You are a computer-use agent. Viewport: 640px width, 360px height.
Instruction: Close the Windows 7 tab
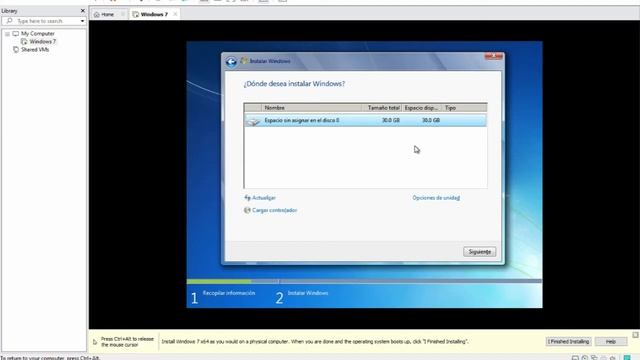click(175, 14)
